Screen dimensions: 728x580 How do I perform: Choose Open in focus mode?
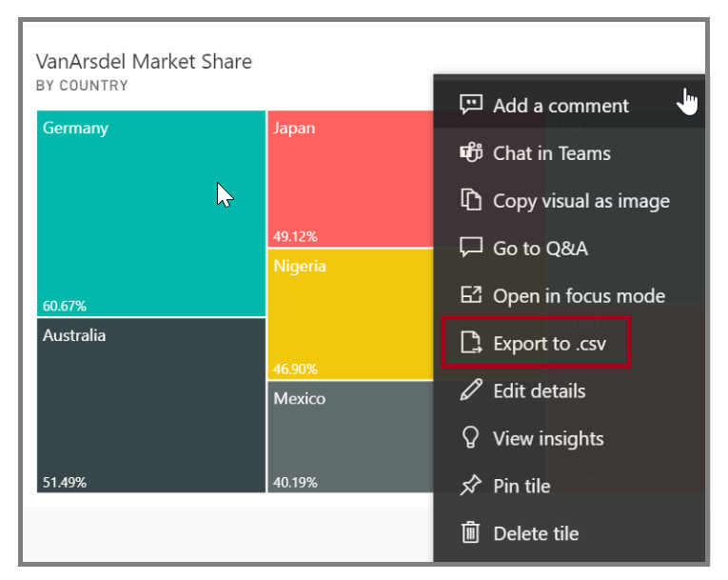coord(569,295)
